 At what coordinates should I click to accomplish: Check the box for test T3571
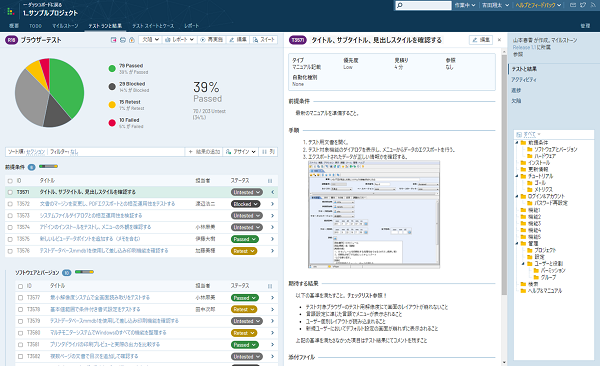10,192
